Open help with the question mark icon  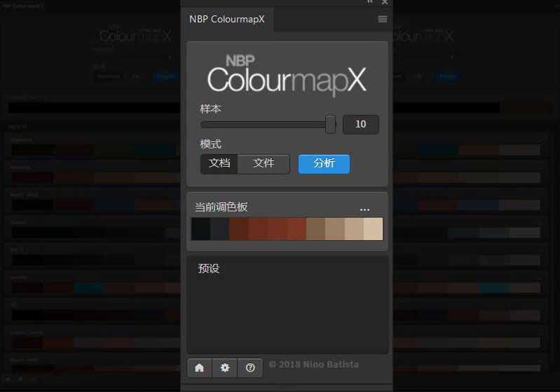[x=250, y=367]
